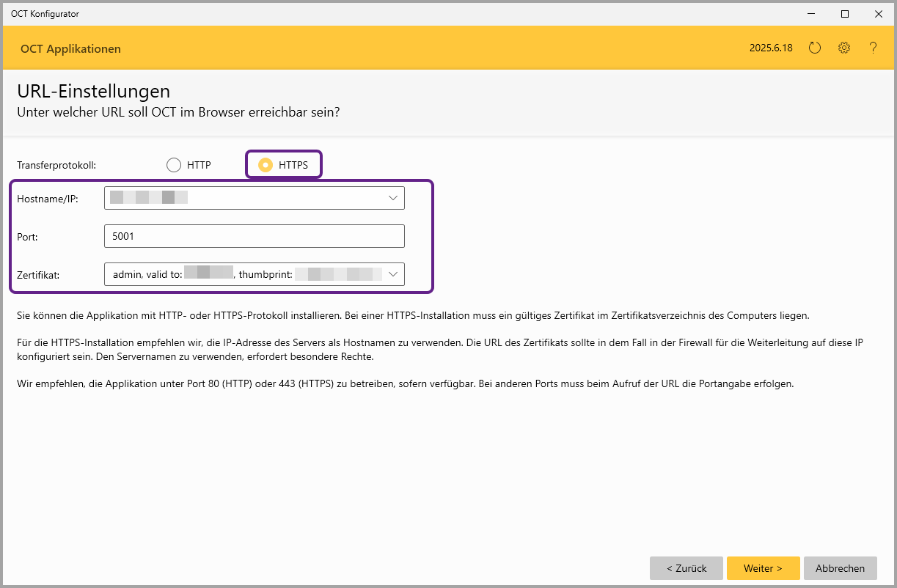Viewport: 897px width, 588px height.
Task: Maximize the OCT Konfigurator window
Action: (845, 14)
